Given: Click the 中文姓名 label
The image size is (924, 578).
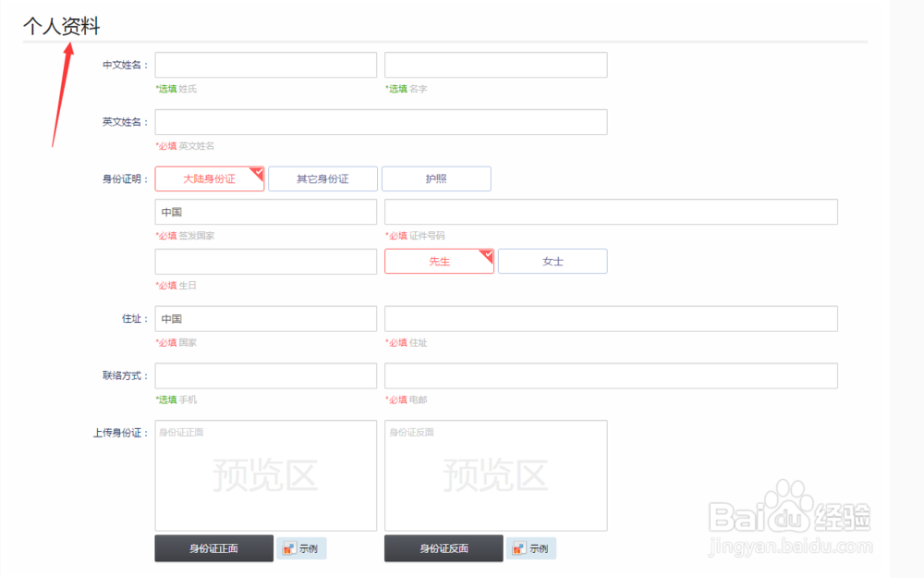Looking at the screenshot, I should 125,65.
